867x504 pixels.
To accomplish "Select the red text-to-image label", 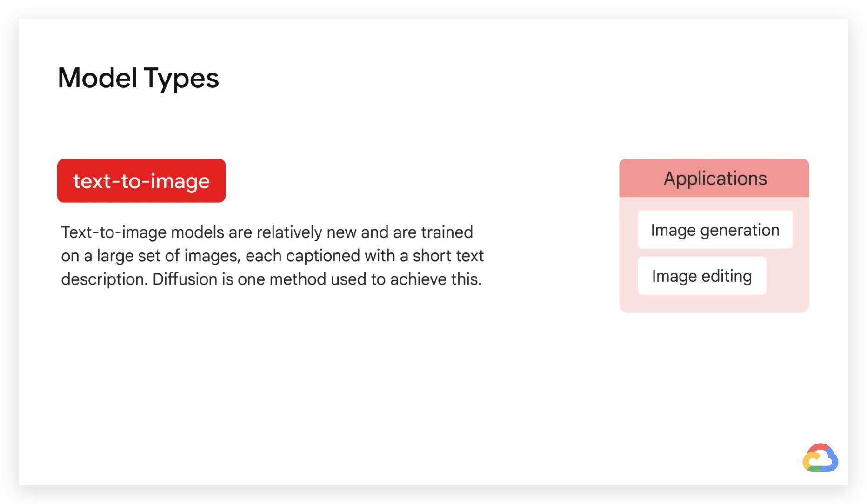I will click(x=141, y=181).
